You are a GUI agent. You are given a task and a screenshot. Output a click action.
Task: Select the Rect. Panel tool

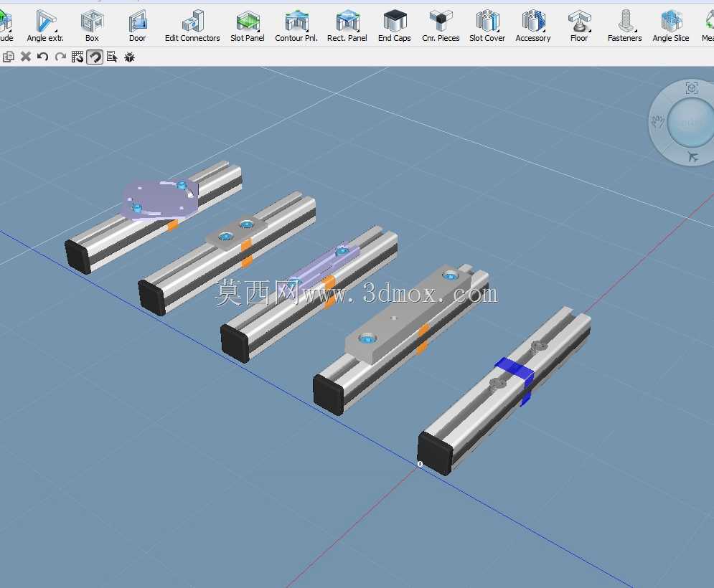347,26
